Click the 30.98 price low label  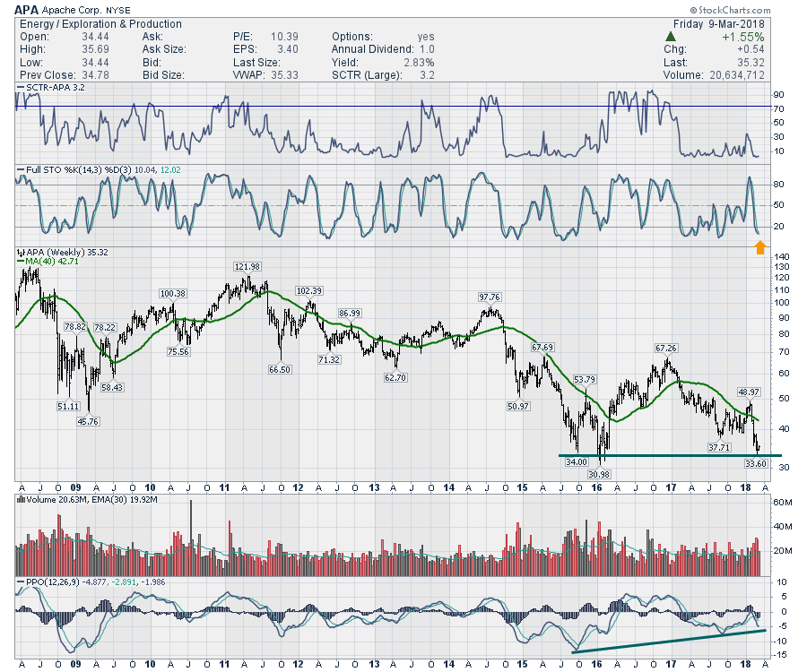click(x=599, y=475)
